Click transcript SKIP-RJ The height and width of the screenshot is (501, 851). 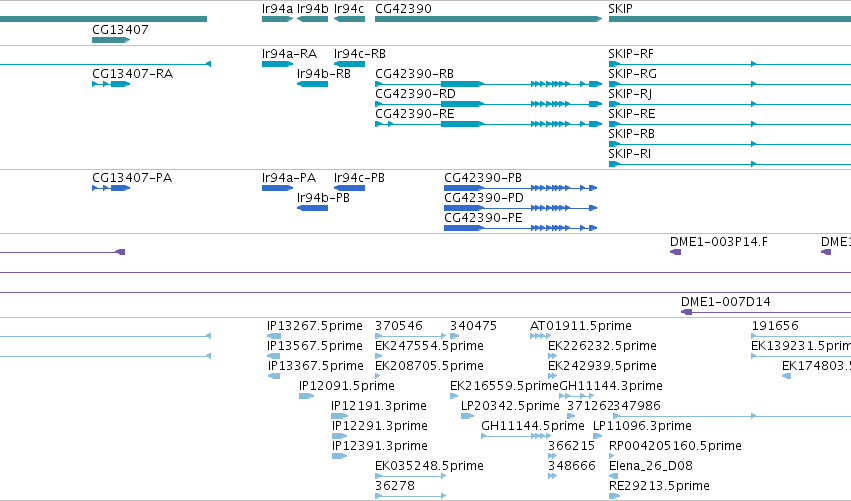pos(730,104)
